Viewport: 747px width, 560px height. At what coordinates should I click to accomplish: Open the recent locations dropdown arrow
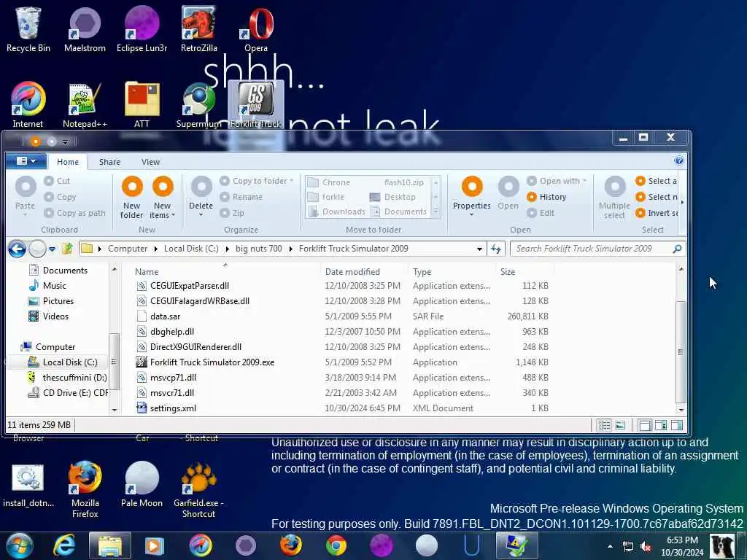tap(52, 249)
